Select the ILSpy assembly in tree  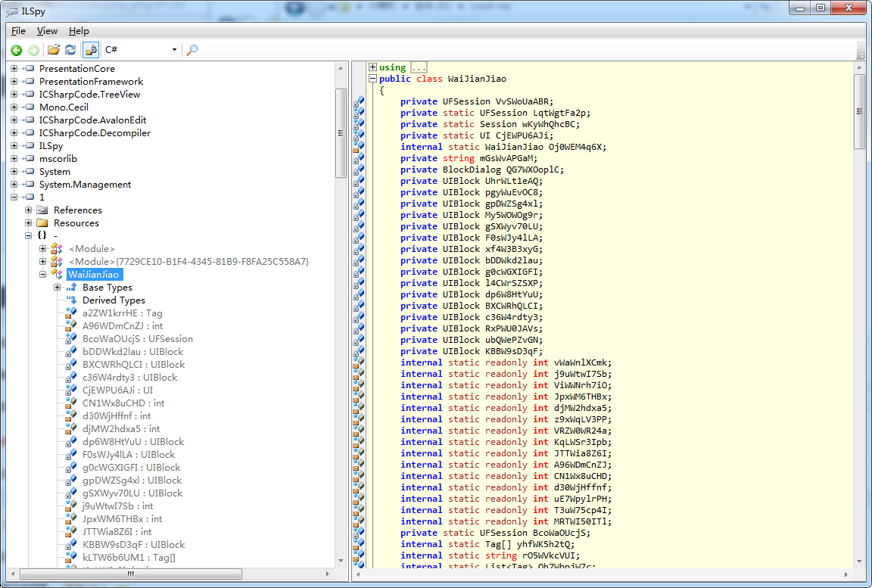click(x=51, y=145)
